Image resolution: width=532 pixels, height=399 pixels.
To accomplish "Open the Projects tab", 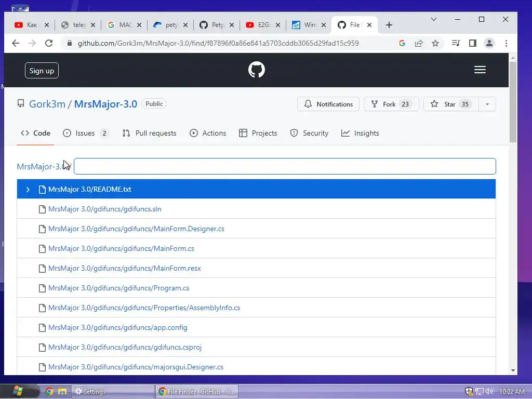I will tap(258, 133).
